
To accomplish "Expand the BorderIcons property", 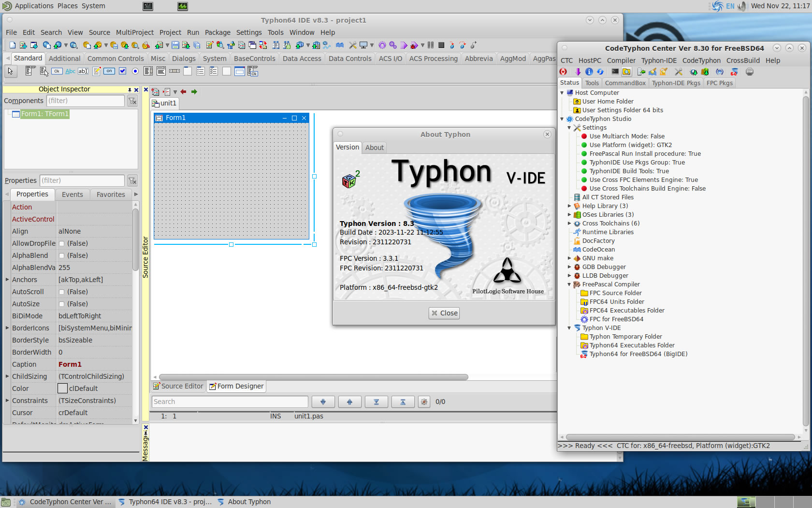I will [7, 328].
